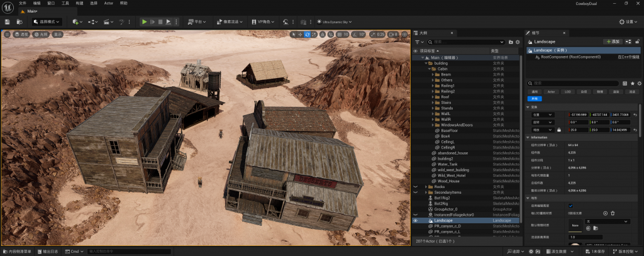Click the green Play button in toolbar
The image size is (644, 256).
coord(144,21)
